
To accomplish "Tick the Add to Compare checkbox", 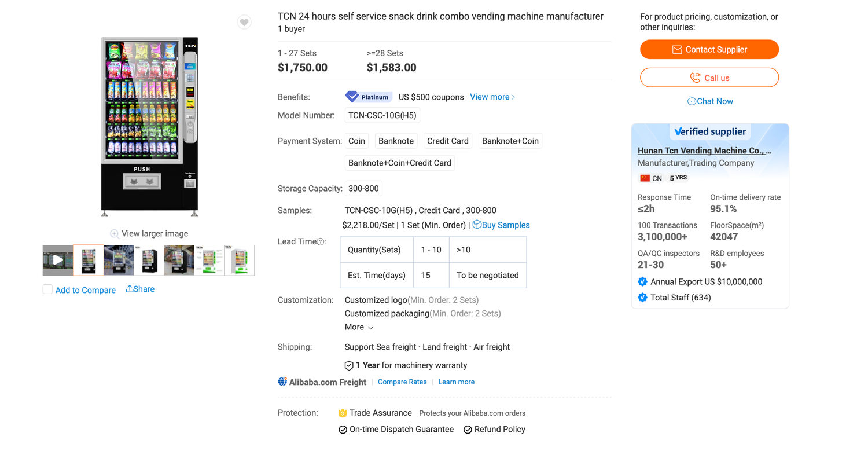I will pos(47,289).
